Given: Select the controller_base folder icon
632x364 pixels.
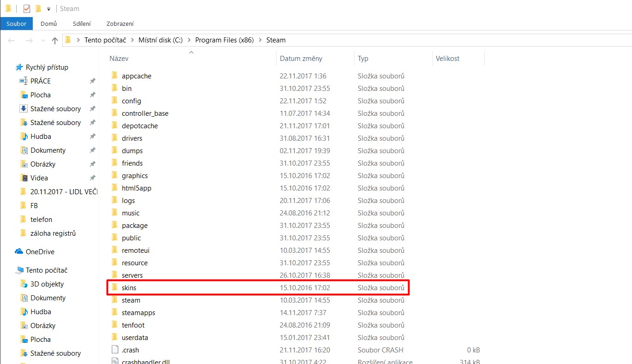Looking at the screenshot, I should tap(115, 113).
